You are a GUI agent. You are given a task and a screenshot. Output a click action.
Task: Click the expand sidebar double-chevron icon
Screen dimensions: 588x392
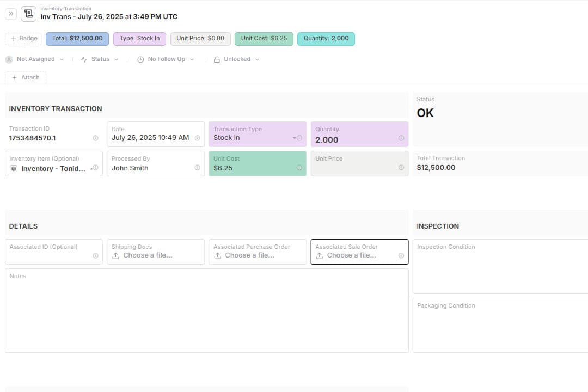click(11, 14)
